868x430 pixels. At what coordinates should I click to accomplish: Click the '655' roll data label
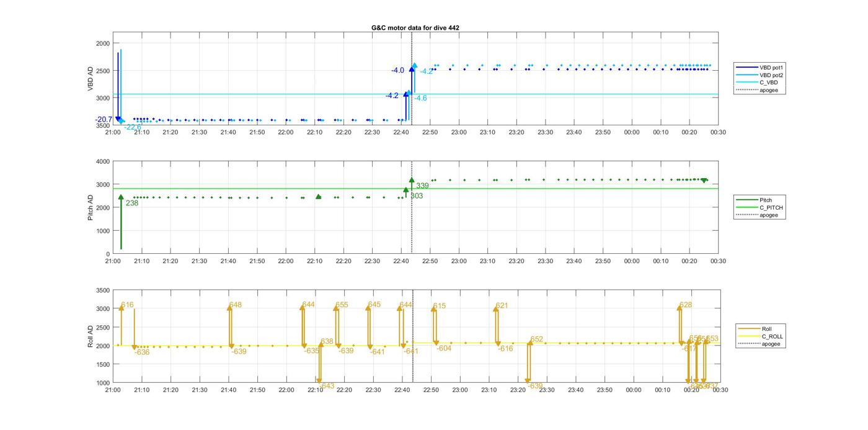pyautogui.click(x=342, y=305)
